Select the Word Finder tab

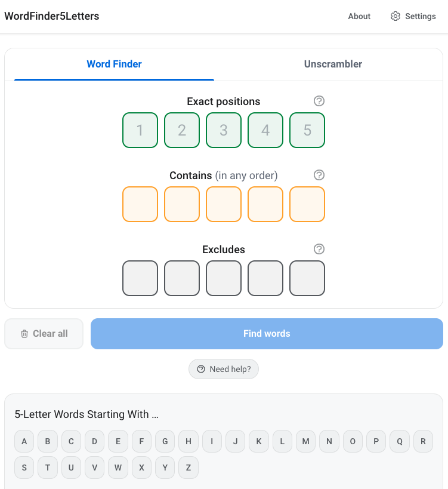coord(114,64)
